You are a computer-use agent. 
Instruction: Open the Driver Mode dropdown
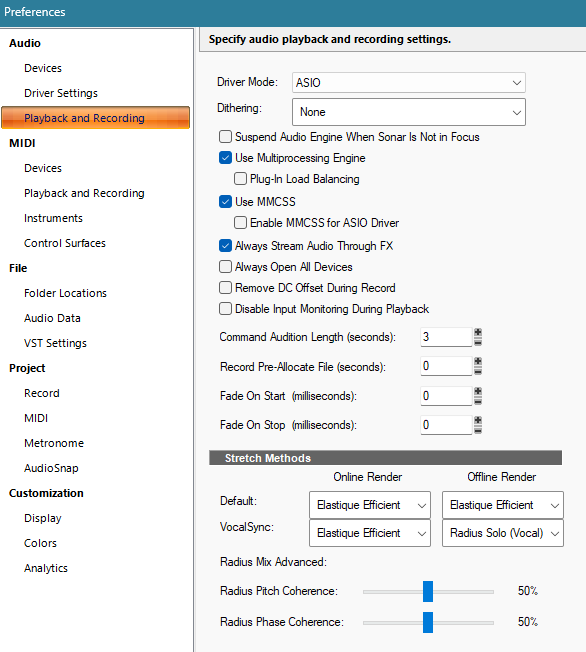[x=409, y=82]
